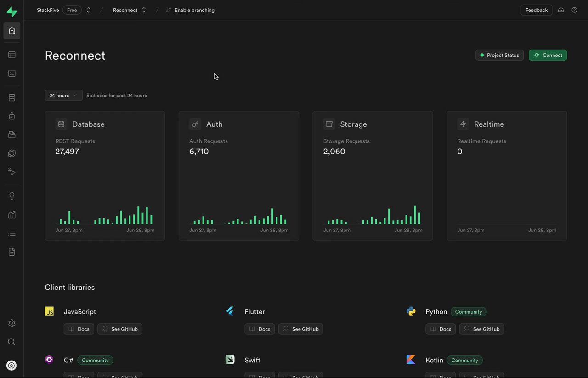The image size is (588, 378).
Task: Open the Auth card title
Action: (215, 124)
